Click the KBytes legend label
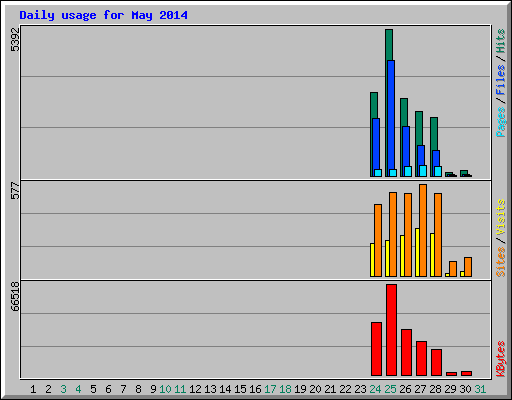Image resolution: width=512 pixels, height=400 pixels. coord(501,359)
